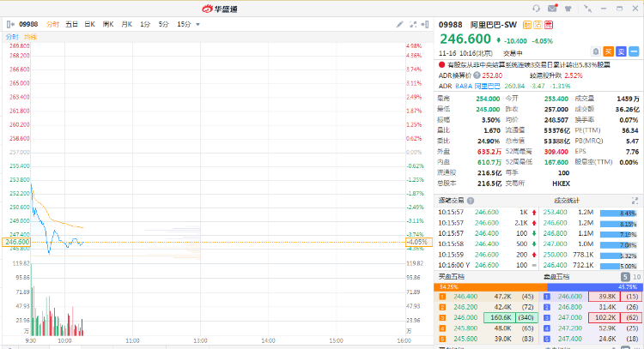Select ask level 3 price 247.000
Viewport: 644px width, 349px height.
click(x=569, y=318)
